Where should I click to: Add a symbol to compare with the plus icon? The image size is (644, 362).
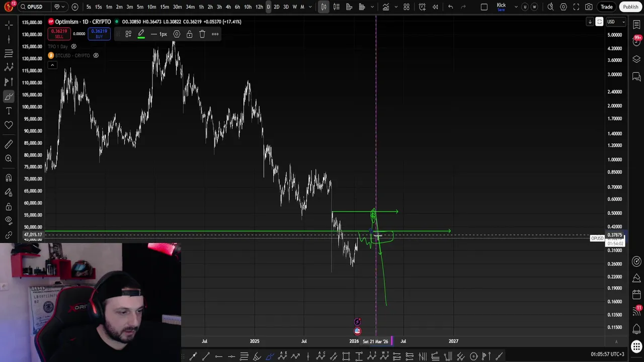click(75, 7)
